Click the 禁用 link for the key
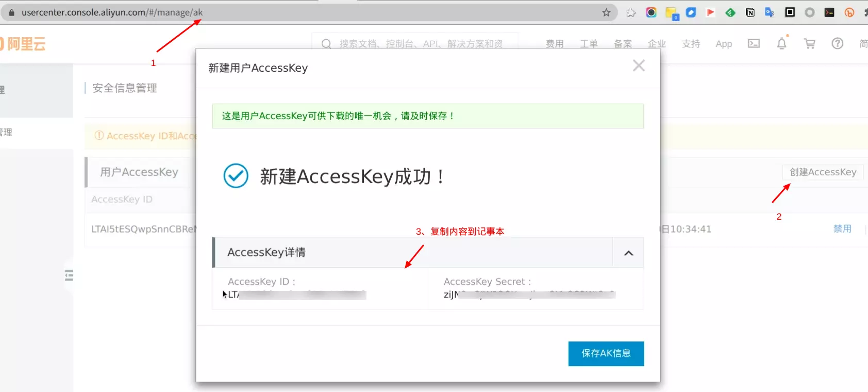This screenshot has width=868, height=392. click(842, 228)
